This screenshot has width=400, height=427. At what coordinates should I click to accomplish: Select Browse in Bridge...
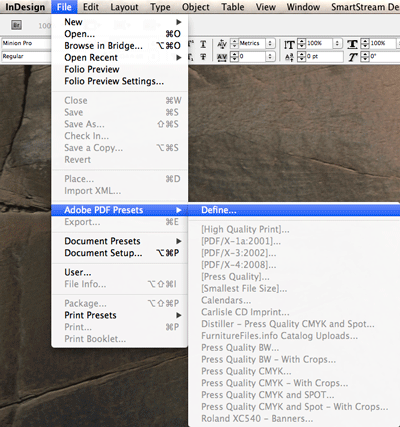pos(120,46)
